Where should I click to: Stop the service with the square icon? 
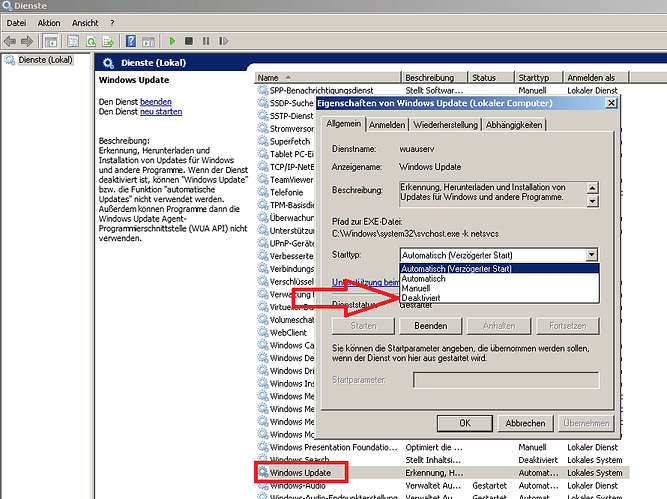(x=189, y=41)
